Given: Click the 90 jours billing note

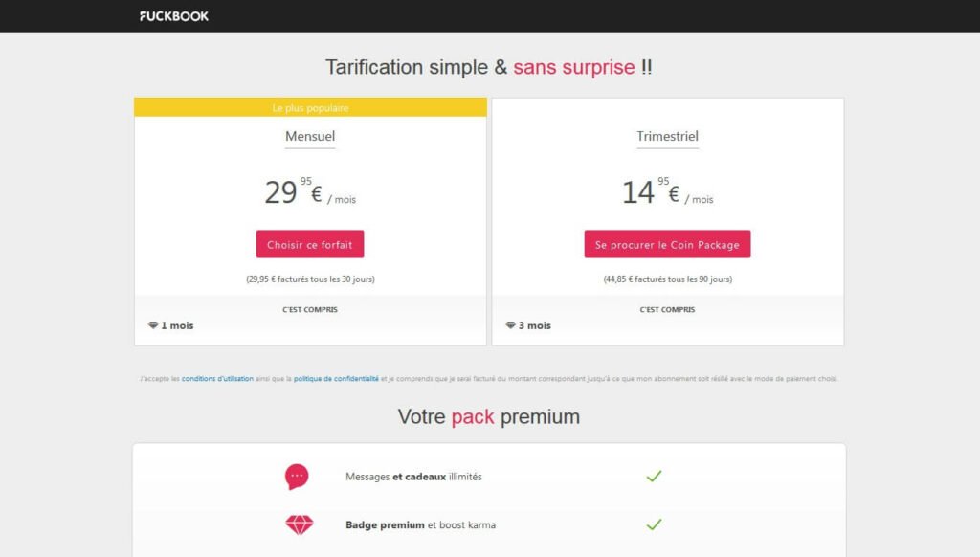Looking at the screenshot, I should point(667,279).
